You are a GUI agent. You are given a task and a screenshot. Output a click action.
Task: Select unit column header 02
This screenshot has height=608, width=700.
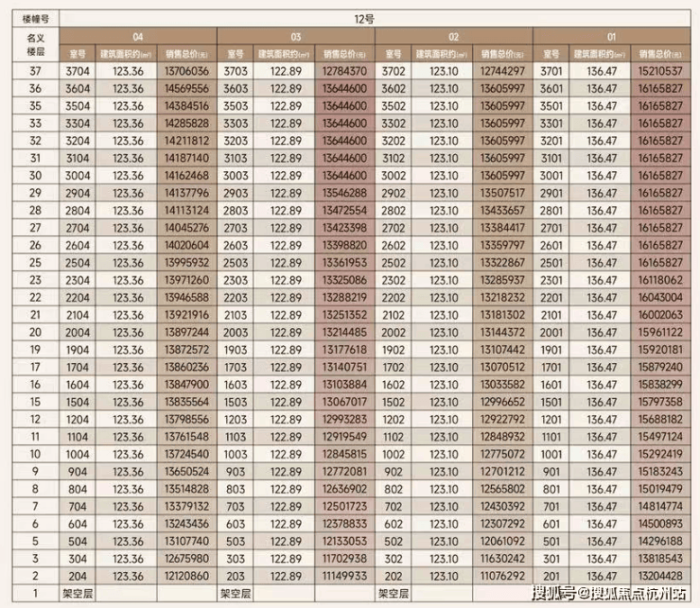tap(454, 36)
